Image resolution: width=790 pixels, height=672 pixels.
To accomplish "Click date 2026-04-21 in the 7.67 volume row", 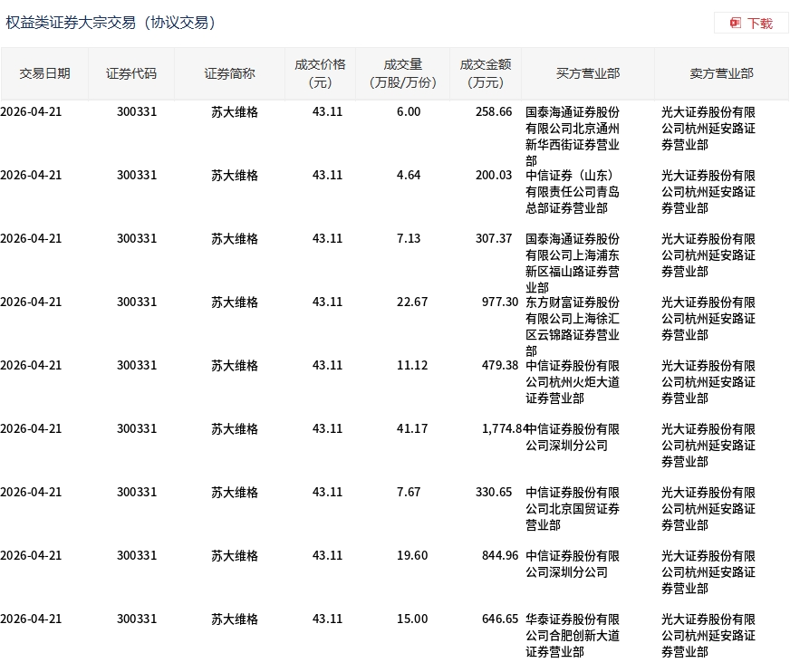I will click(31, 493).
